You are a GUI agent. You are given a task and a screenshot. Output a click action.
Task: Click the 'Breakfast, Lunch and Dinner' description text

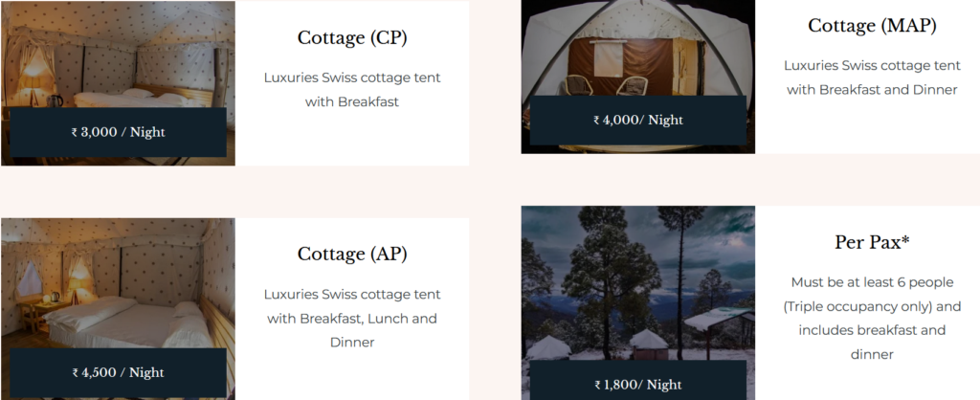(352, 318)
